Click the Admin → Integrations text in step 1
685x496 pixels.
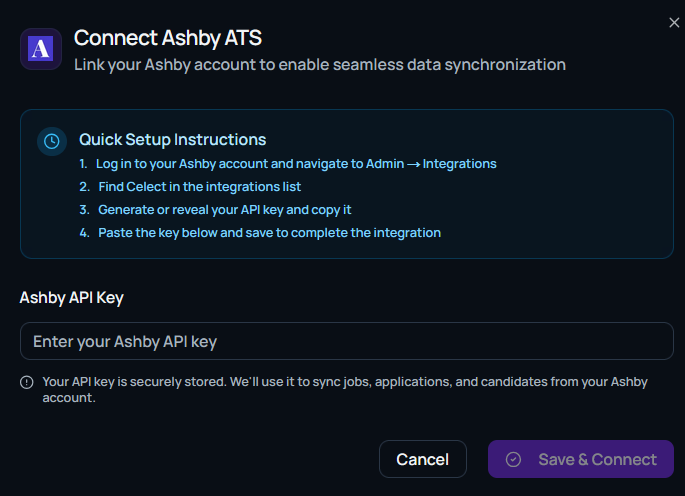click(431, 163)
